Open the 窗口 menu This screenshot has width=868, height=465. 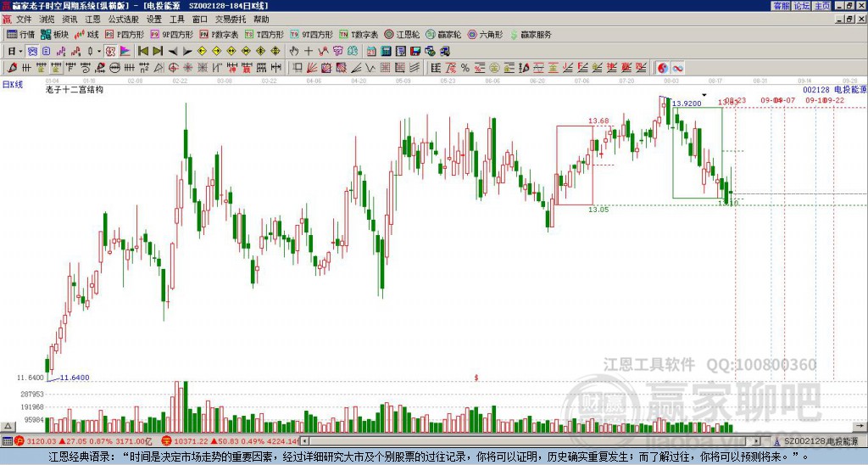point(200,20)
